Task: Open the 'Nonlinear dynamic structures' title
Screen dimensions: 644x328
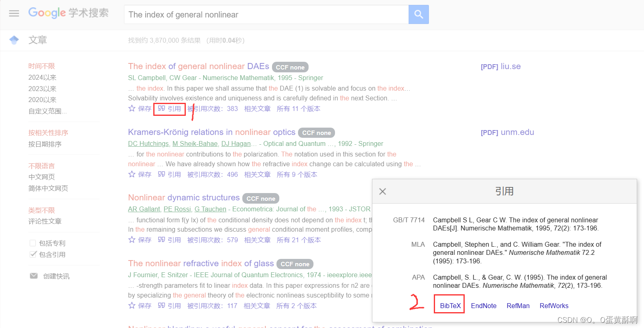Action: [184, 198]
